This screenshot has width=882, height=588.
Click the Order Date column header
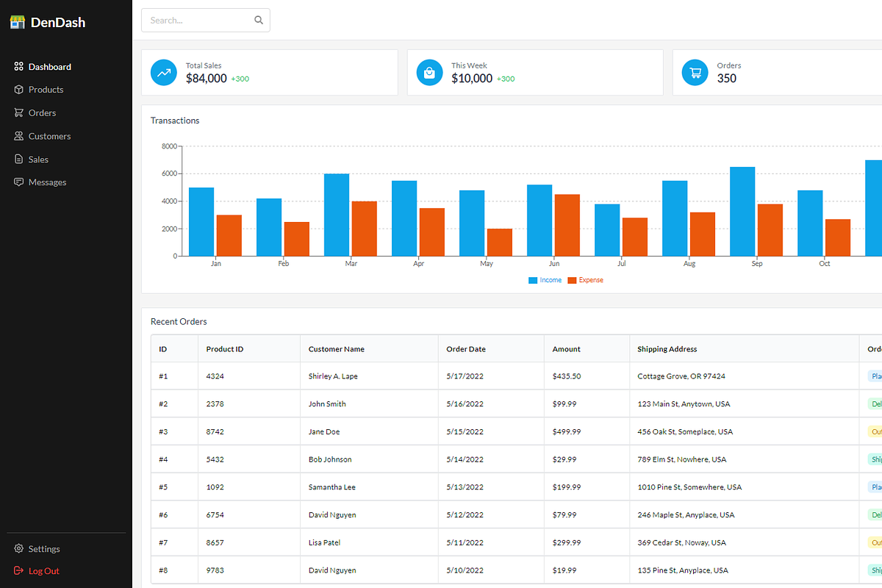pyautogui.click(x=466, y=349)
